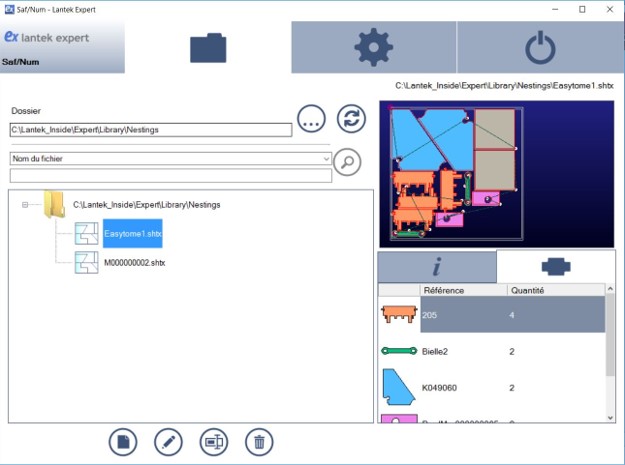This screenshot has width=625, height=465.
Task: Sort by Référence column header
Action: (x=463, y=290)
